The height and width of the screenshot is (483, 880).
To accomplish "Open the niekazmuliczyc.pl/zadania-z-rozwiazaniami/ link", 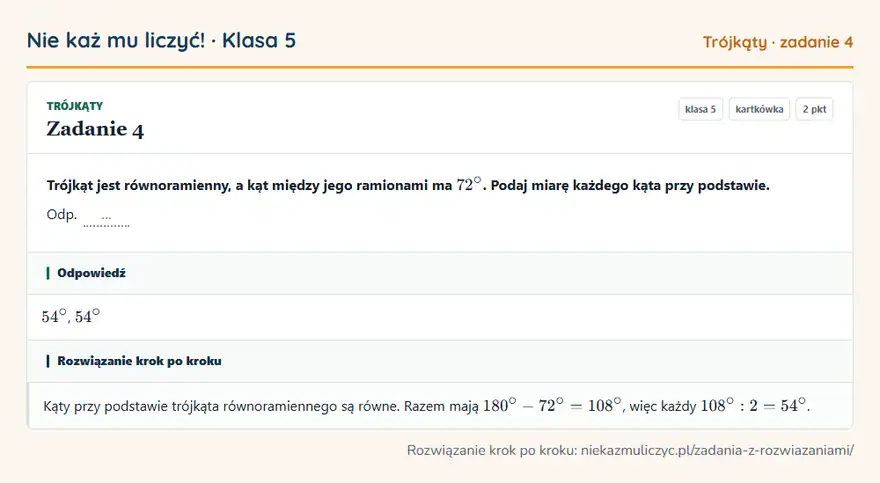I will pyautogui.click(x=717, y=450).
